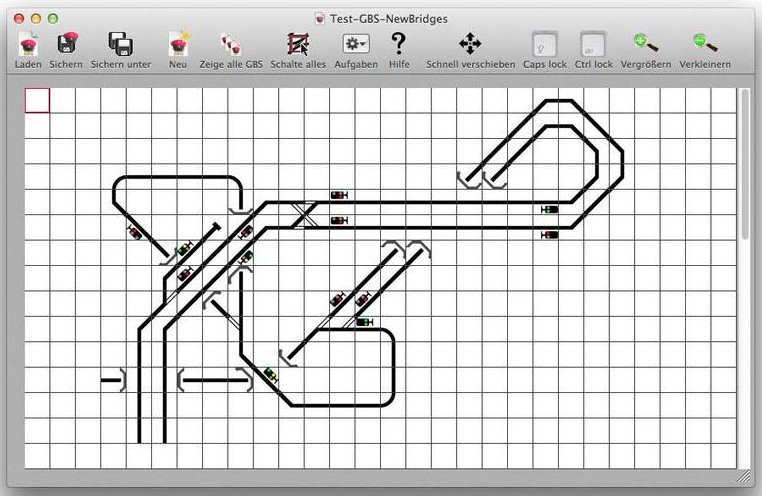Viewport: 762px width, 496px height.
Task: Open the Aufgaben gear dropdown
Action: (356, 44)
